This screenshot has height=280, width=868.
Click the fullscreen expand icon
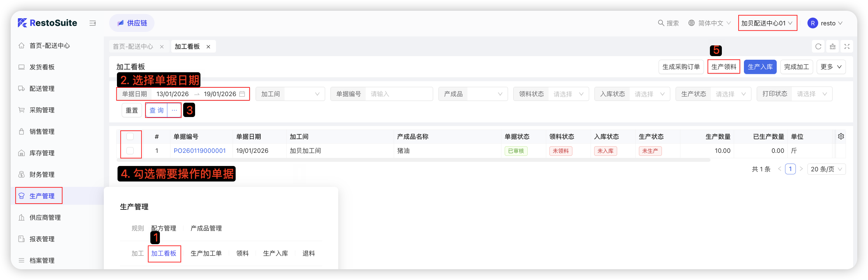click(847, 47)
